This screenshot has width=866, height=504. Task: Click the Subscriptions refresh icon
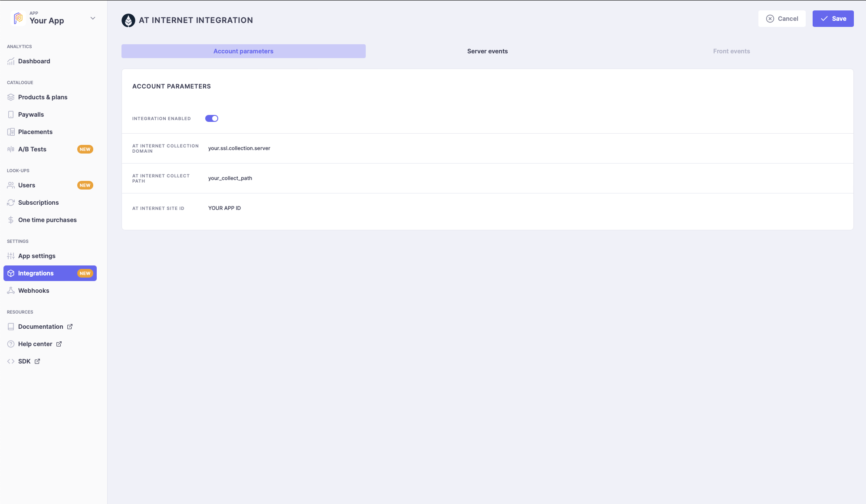coord(11,203)
